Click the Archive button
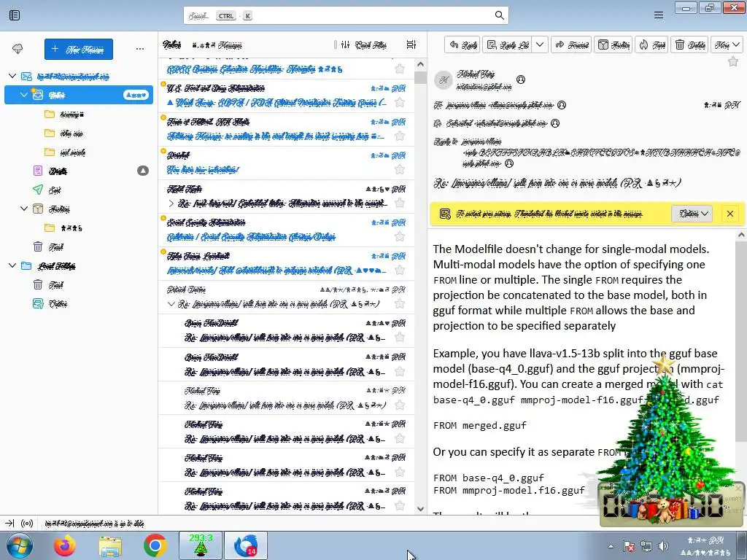 tap(614, 44)
